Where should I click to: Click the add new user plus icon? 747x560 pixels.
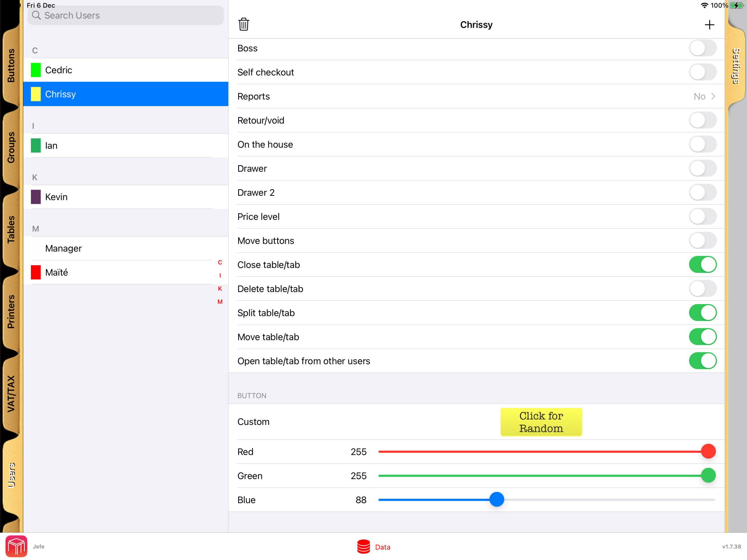coord(709,25)
